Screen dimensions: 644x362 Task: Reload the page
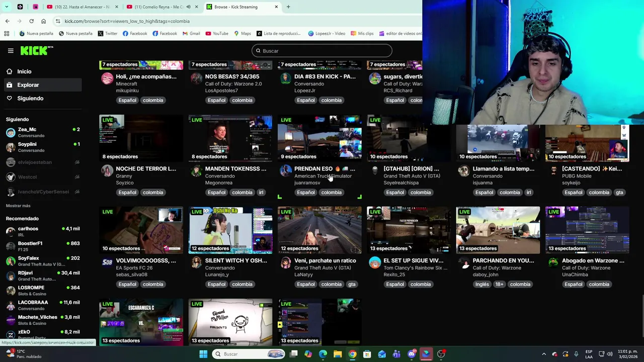click(31, 21)
